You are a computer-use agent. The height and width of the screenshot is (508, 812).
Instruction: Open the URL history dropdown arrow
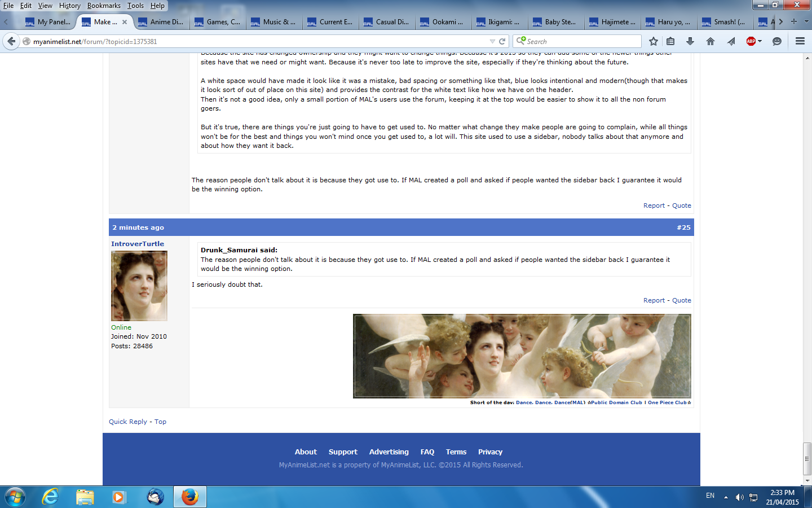492,41
